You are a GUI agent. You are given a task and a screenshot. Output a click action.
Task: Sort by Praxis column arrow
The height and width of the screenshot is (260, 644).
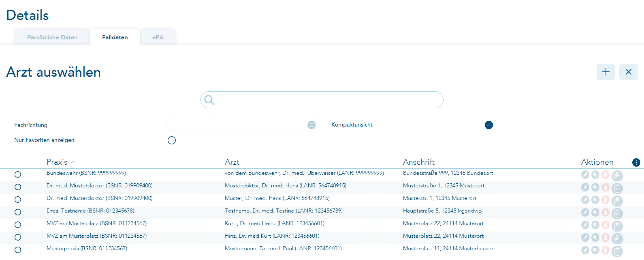click(x=73, y=162)
